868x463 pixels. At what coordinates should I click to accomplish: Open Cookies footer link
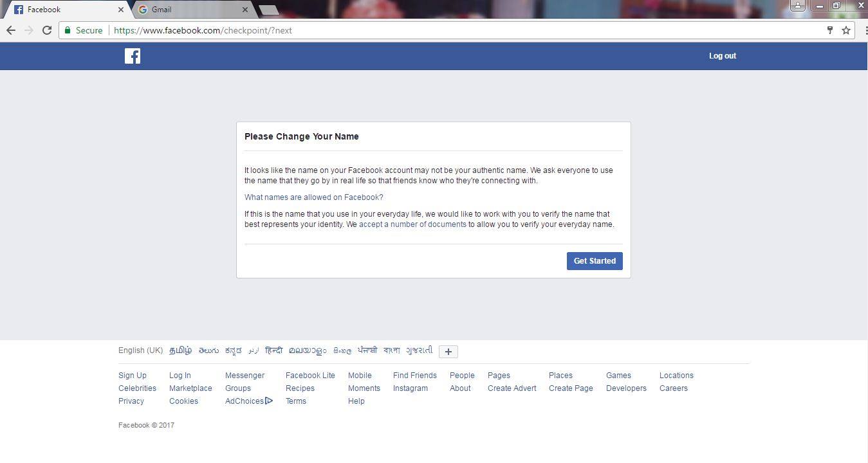click(183, 401)
